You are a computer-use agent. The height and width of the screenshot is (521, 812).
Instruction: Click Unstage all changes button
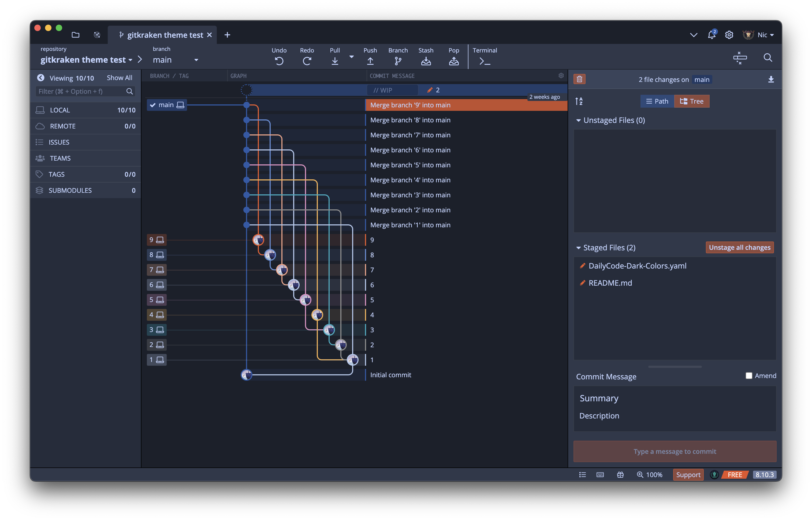[x=740, y=247]
